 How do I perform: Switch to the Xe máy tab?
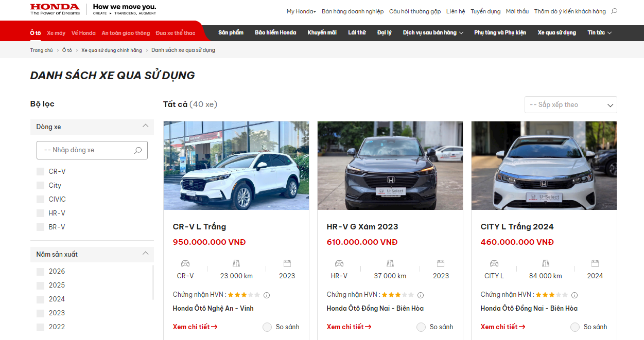click(56, 33)
